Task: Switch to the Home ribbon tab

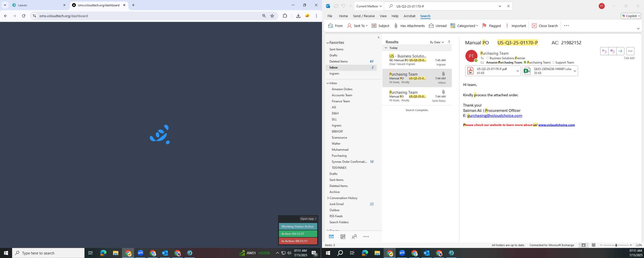Action: click(343, 16)
